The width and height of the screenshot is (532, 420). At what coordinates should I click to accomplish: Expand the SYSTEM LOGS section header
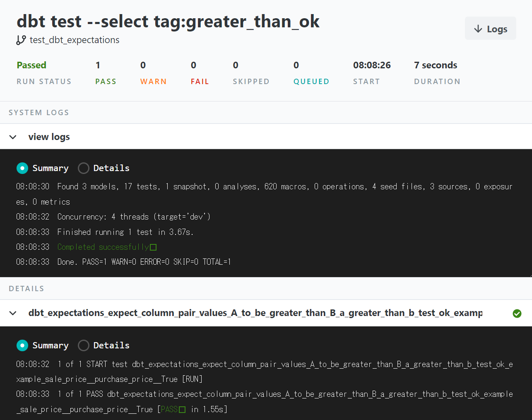pyautogui.click(x=39, y=112)
